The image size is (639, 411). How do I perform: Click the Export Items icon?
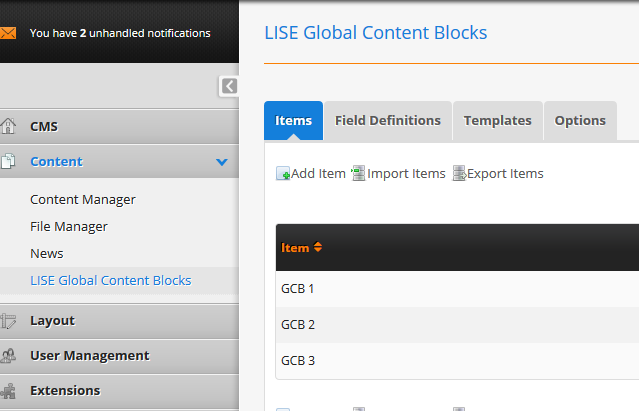459,174
